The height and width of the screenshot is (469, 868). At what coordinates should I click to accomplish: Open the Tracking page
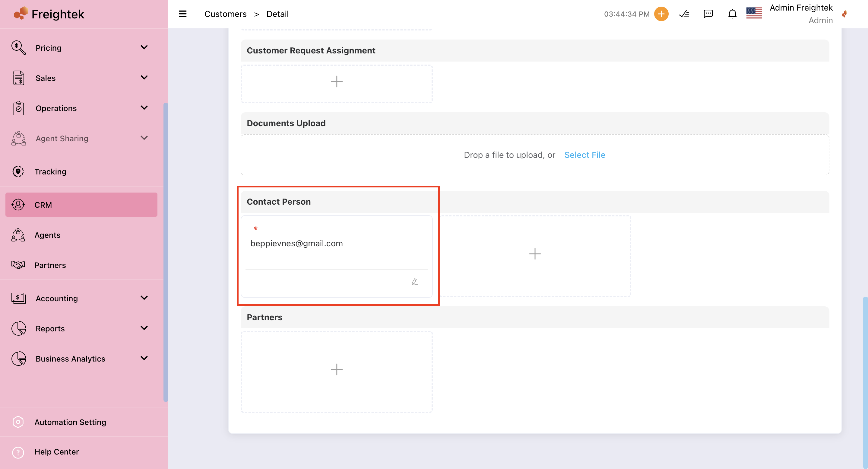[x=50, y=171]
